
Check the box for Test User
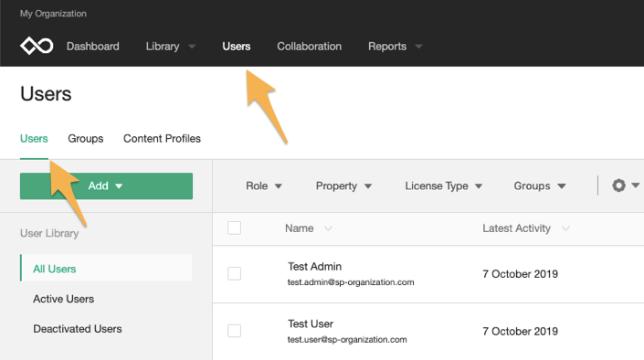tap(234, 331)
